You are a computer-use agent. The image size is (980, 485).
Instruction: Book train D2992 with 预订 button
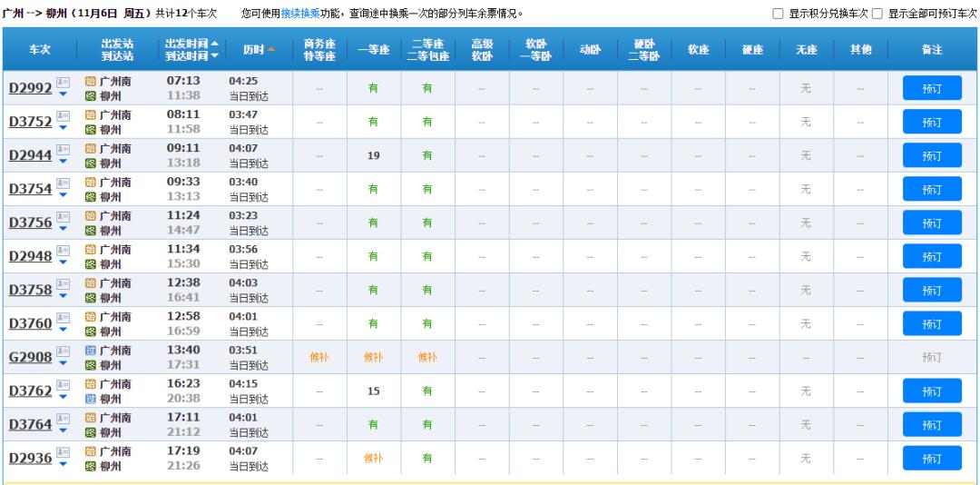[x=932, y=88]
